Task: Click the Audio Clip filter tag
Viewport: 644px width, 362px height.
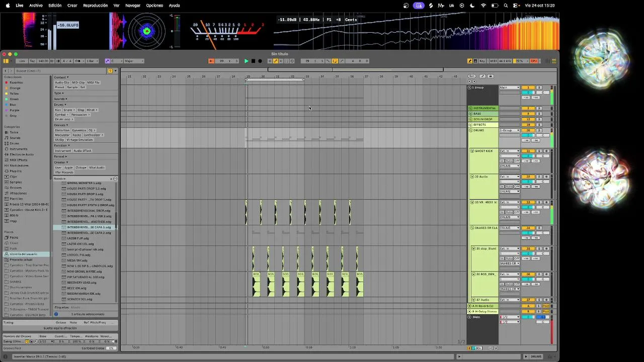Action: [62, 82]
